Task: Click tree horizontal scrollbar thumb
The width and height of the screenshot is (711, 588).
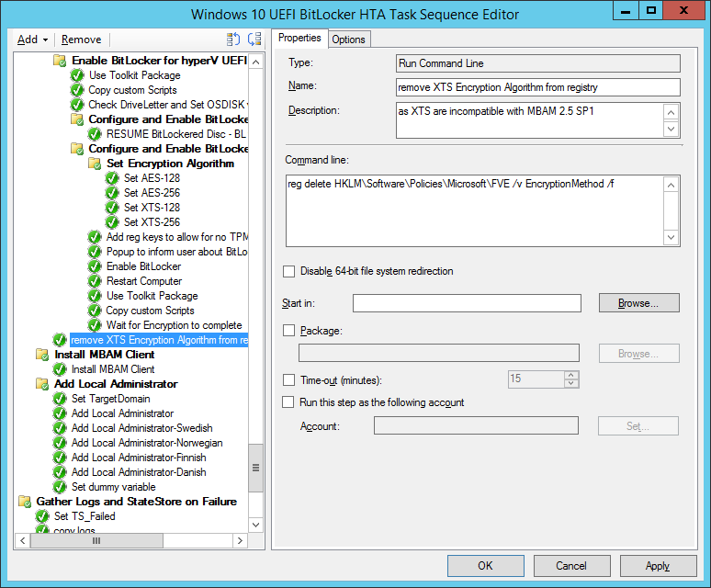Action: pos(96,540)
